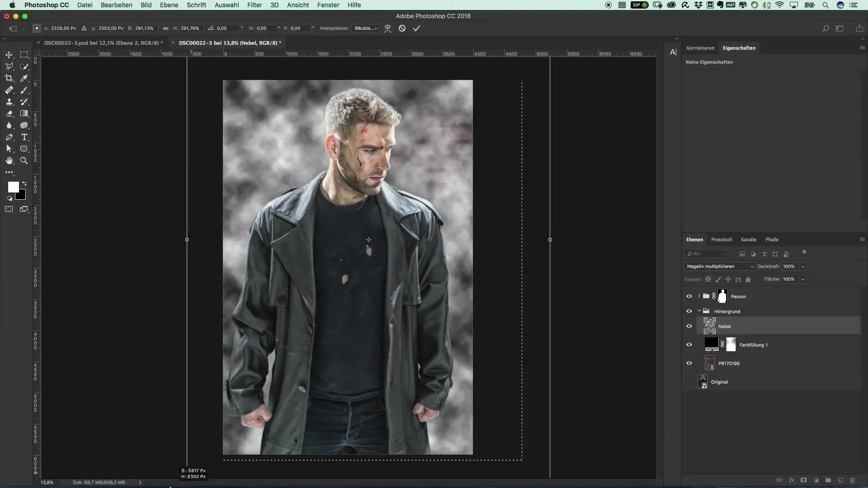
Task: Select the Move tool
Action: [9, 55]
